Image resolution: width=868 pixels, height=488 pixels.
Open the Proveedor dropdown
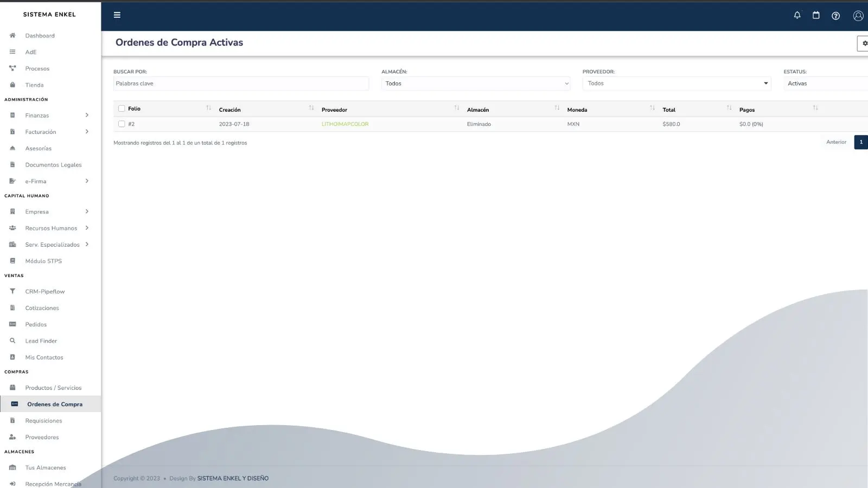coord(676,84)
